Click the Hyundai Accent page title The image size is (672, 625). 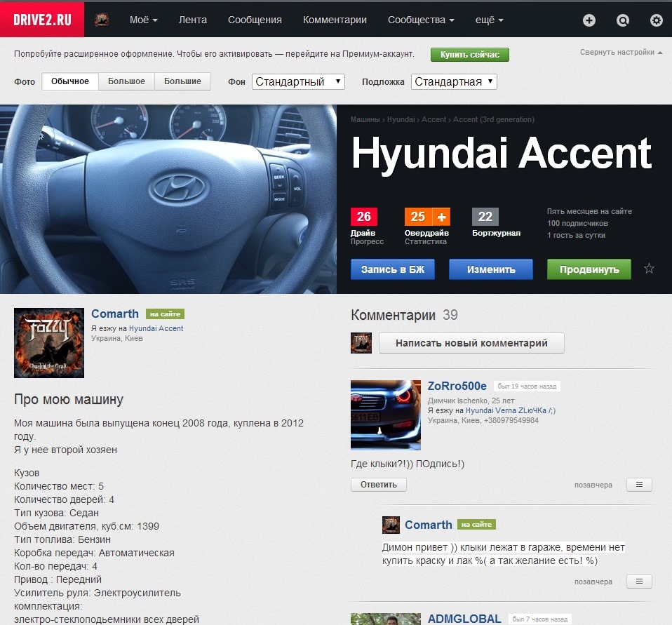click(502, 153)
